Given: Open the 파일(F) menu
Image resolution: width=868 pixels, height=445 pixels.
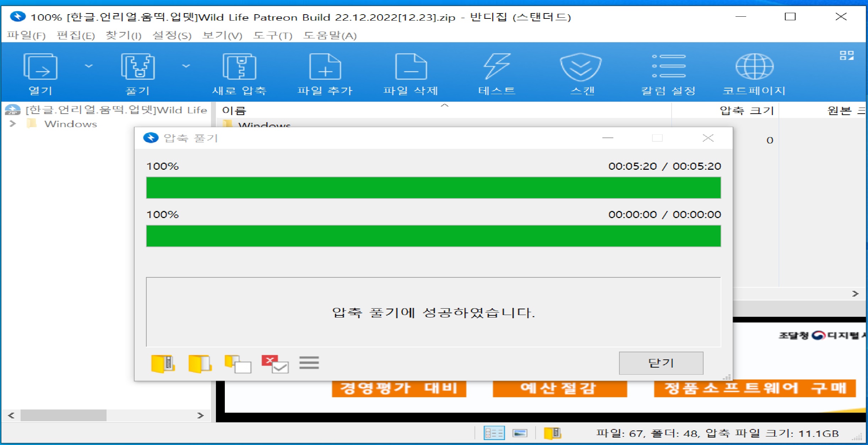Looking at the screenshot, I should tap(26, 36).
